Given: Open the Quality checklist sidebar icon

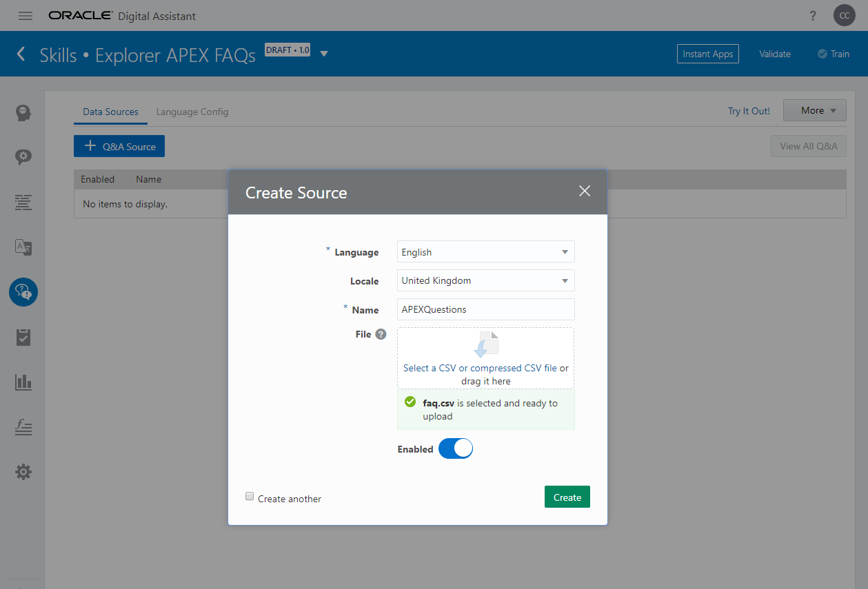Looking at the screenshot, I should click(x=23, y=337).
